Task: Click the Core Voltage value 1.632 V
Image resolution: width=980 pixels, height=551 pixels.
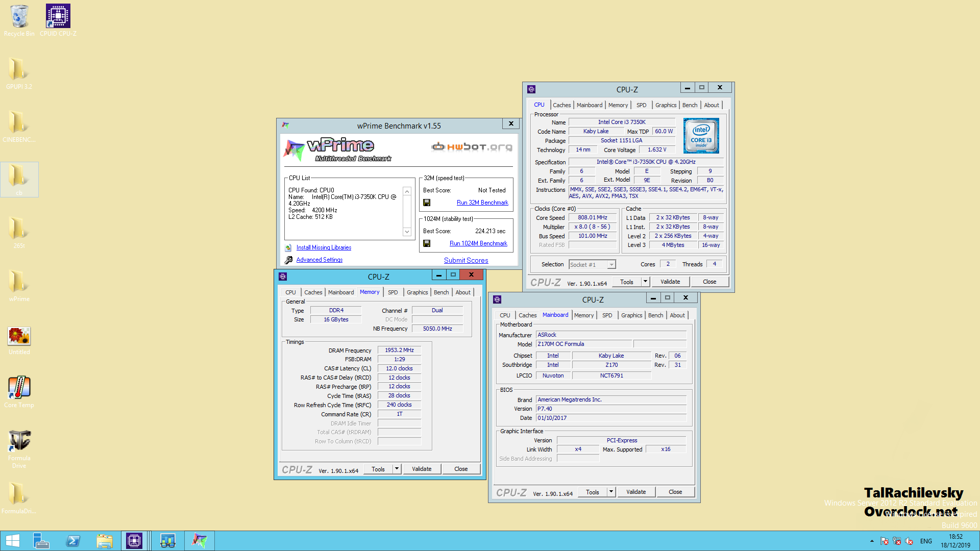Action: (657, 149)
